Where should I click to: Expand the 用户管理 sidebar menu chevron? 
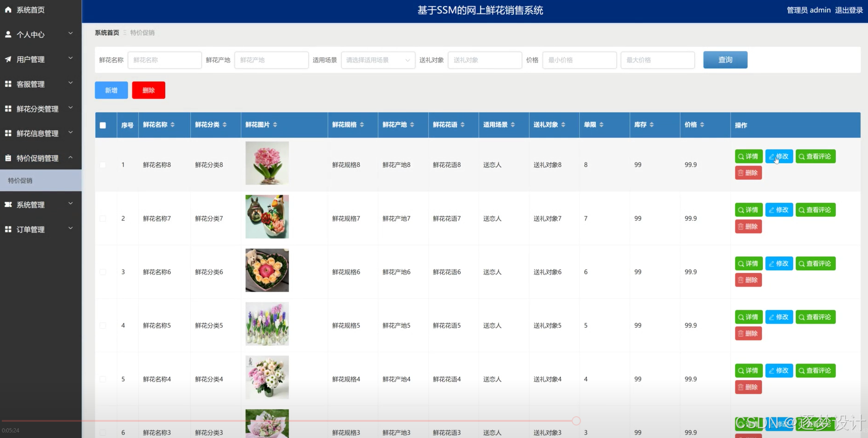tap(70, 58)
